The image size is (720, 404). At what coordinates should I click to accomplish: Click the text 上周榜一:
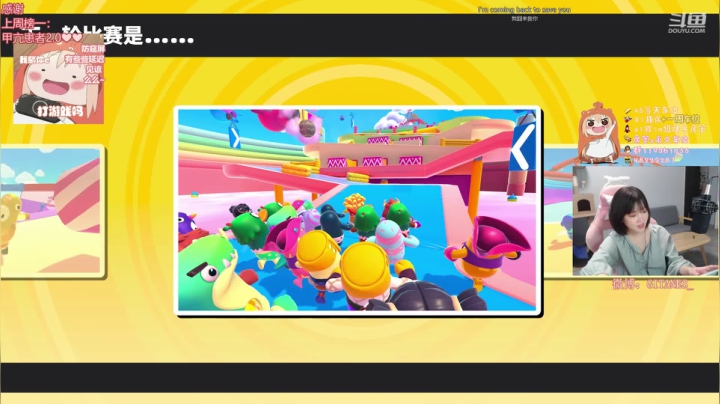[26, 23]
